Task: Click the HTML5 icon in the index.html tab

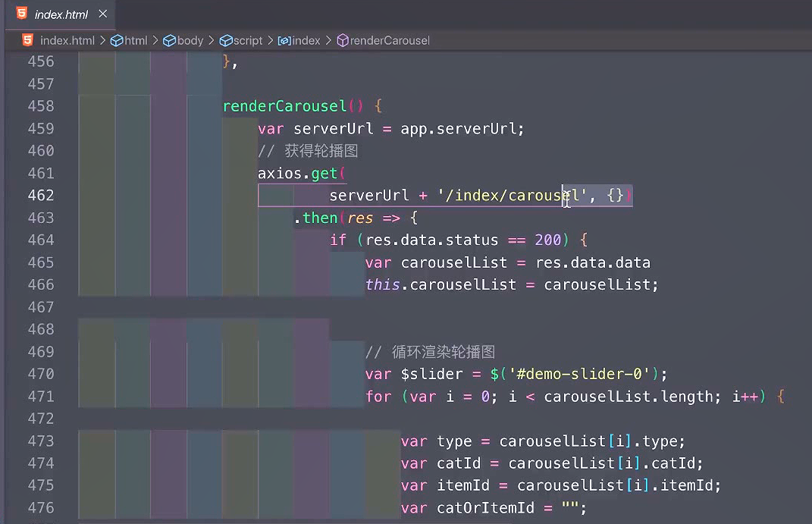Action: pos(20,14)
